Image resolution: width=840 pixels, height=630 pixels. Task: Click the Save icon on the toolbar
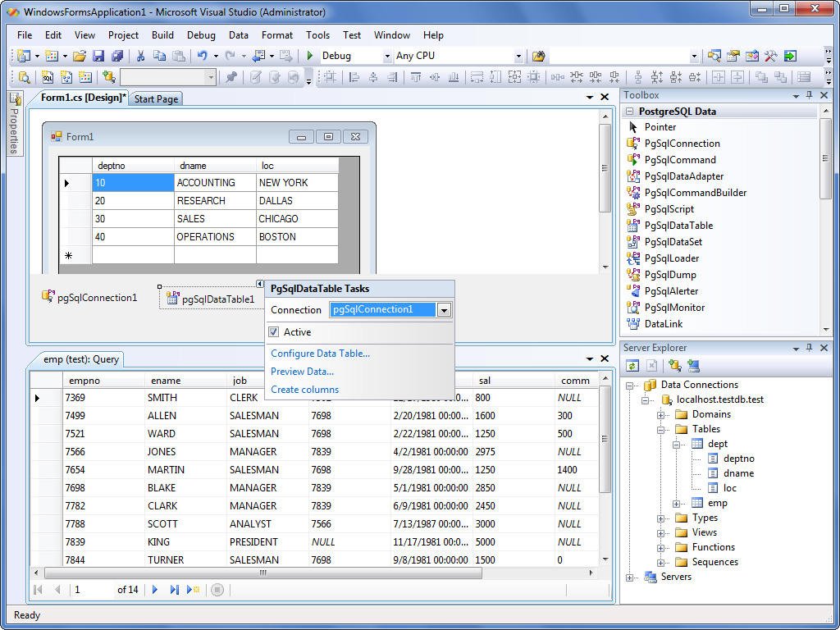point(98,56)
